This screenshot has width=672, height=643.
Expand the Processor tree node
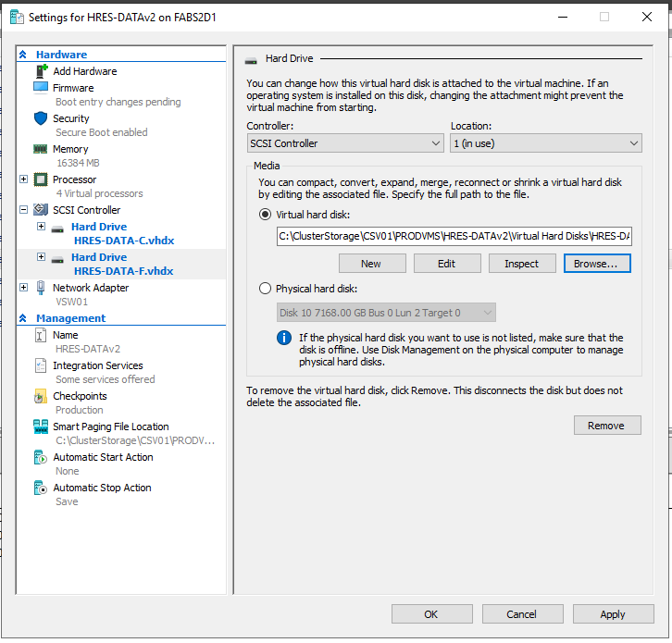point(24,179)
